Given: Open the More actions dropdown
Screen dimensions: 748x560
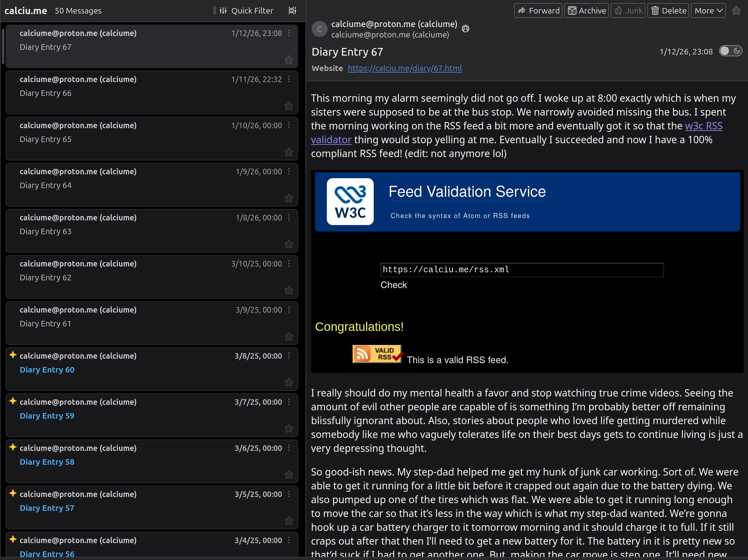Looking at the screenshot, I should tap(707, 10).
